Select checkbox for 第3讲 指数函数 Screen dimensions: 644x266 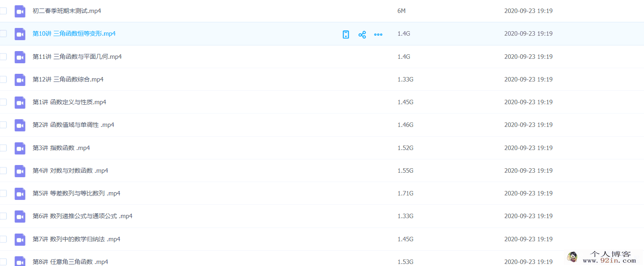click(x=3, y=148)
